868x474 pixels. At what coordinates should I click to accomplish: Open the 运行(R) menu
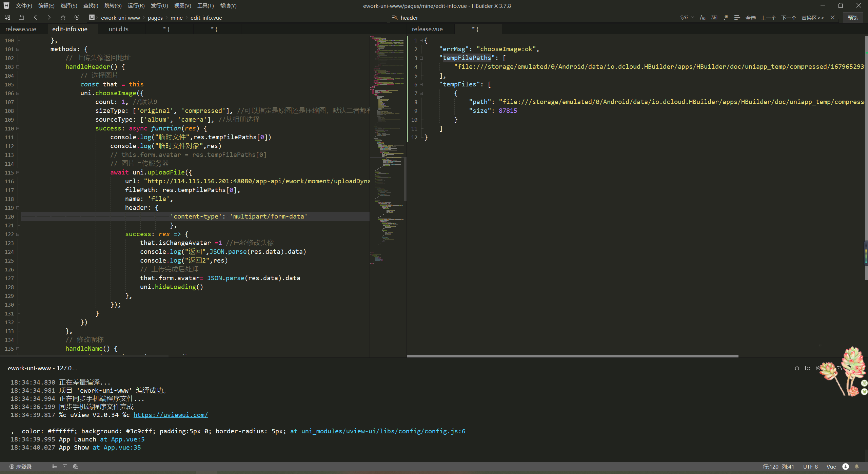[x=136, y=6]
